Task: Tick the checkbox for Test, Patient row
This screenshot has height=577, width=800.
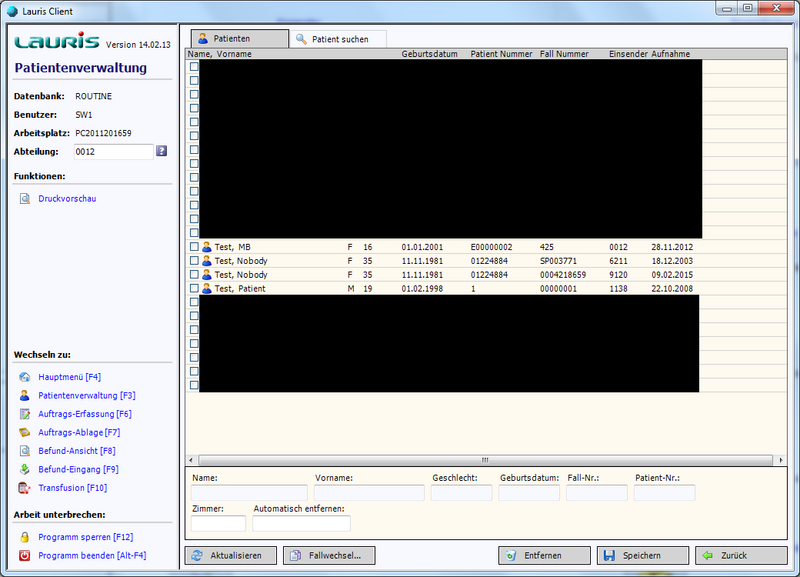Action: (x=194, y=288)
